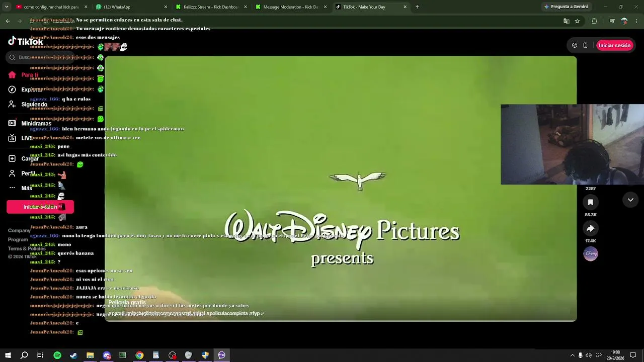This screenshot has width=644, height=362.
Task: Open the volume speaker tray icon
Action: (589, 355)
